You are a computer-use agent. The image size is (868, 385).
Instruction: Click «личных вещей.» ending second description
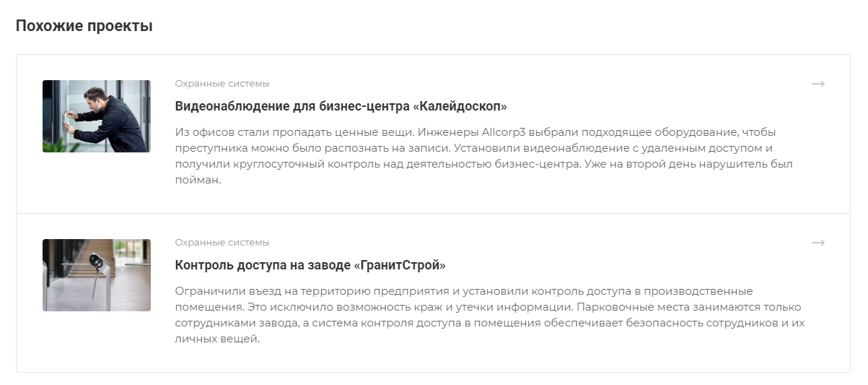point(217,339)
